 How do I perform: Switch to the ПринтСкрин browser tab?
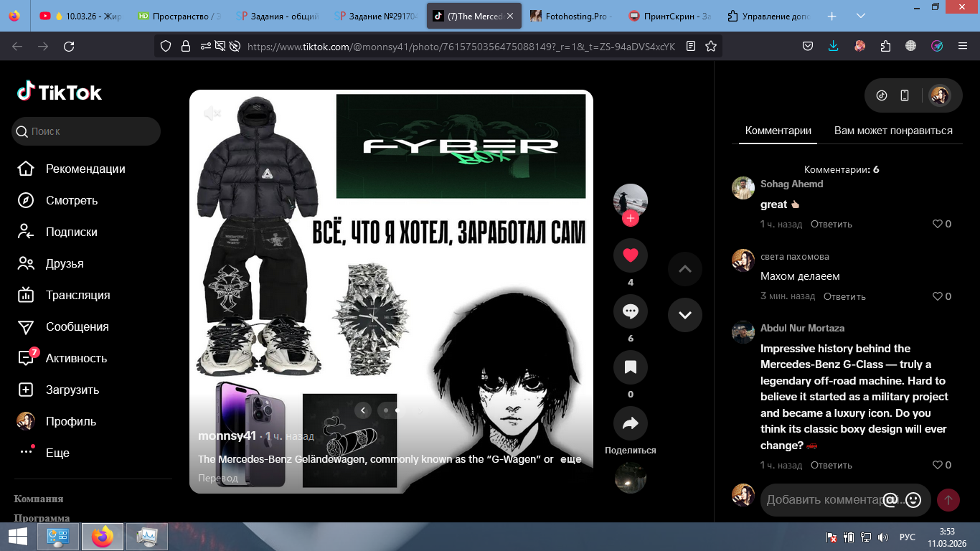[x=669, y=16]
